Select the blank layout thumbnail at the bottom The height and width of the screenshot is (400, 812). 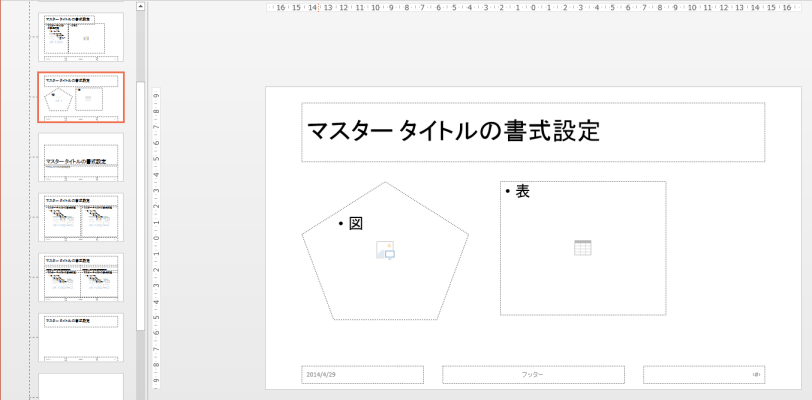coord(81,387)
